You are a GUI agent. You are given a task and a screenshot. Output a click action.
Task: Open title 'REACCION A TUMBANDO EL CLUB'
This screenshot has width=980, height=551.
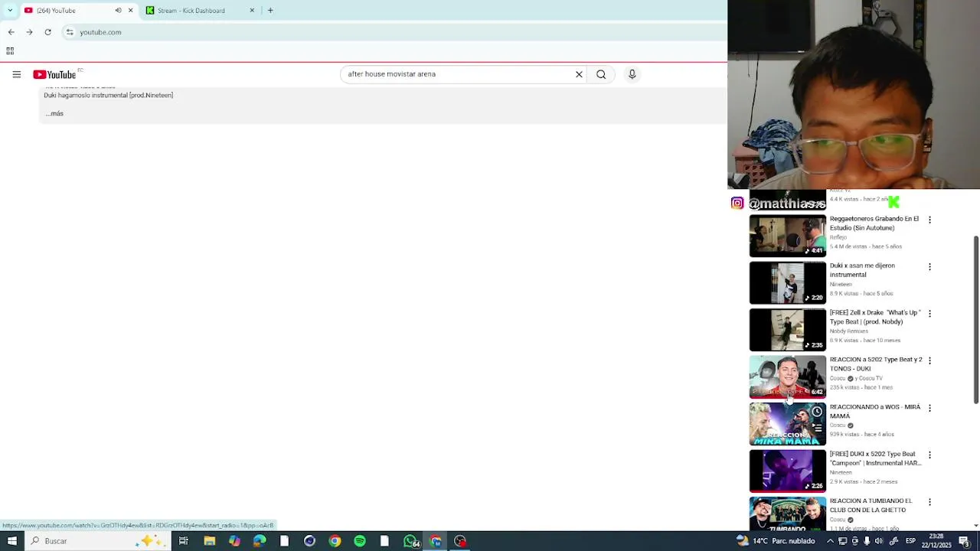(x=871, y=505)
